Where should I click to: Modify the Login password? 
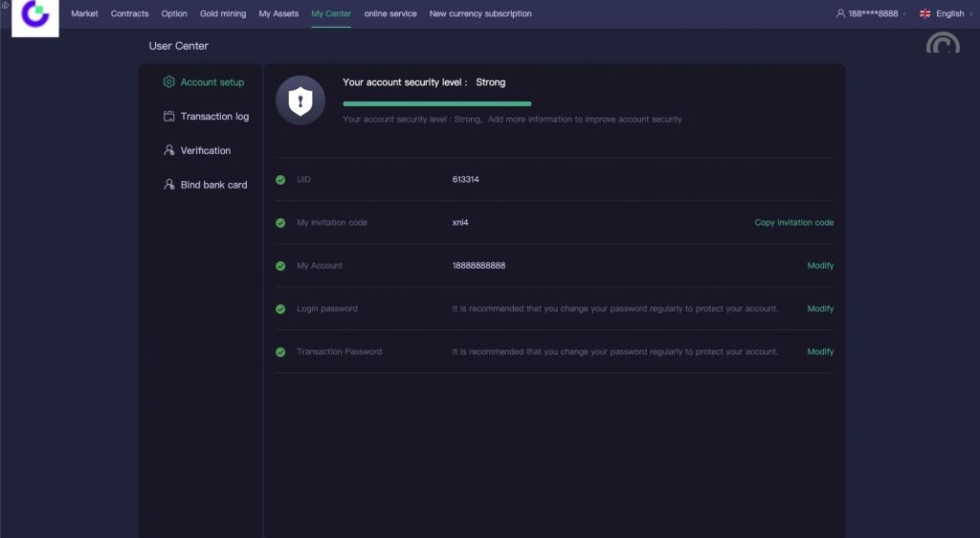(820, 309)
